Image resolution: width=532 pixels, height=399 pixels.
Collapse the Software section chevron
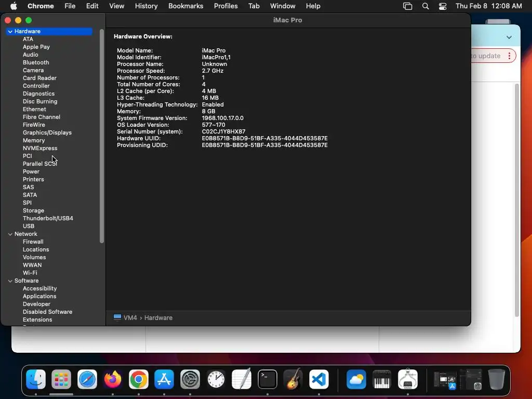coord(10,281)
